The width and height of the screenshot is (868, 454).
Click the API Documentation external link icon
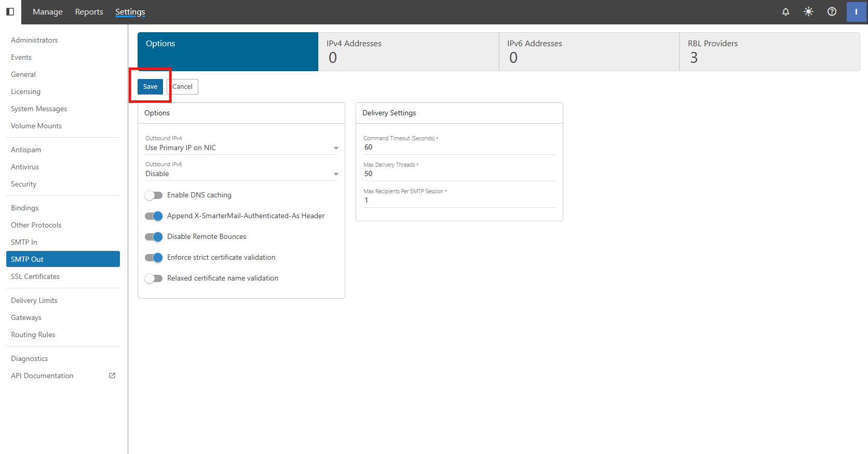(112, 376)
